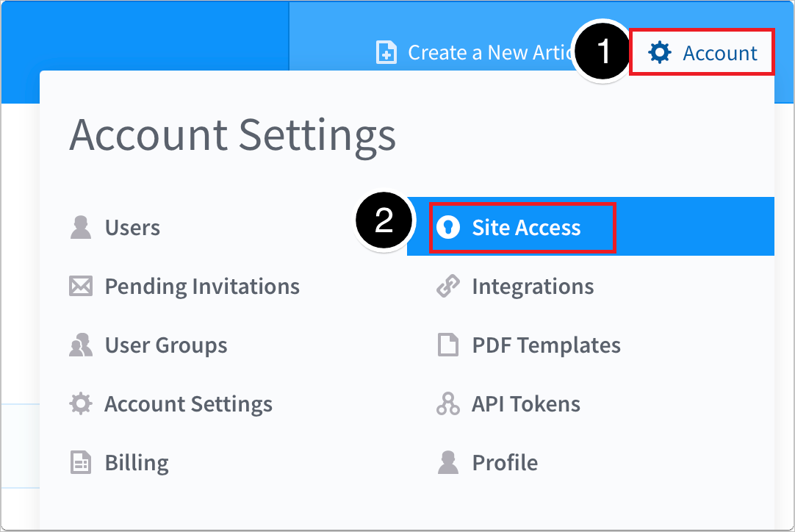Click the User Groups people icon
Image resolution: width=795 pixels, height=532 pixels.
(x=81, y=345)
